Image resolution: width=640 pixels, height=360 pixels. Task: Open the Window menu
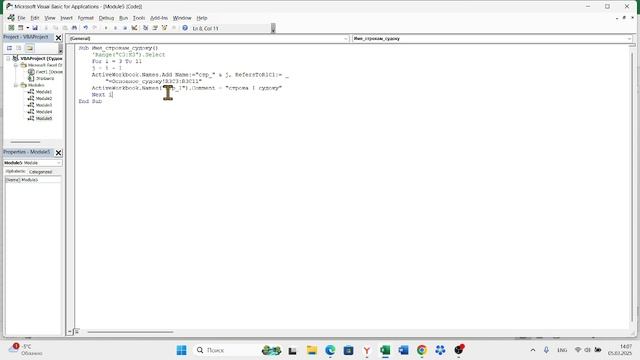click(182, 18)
